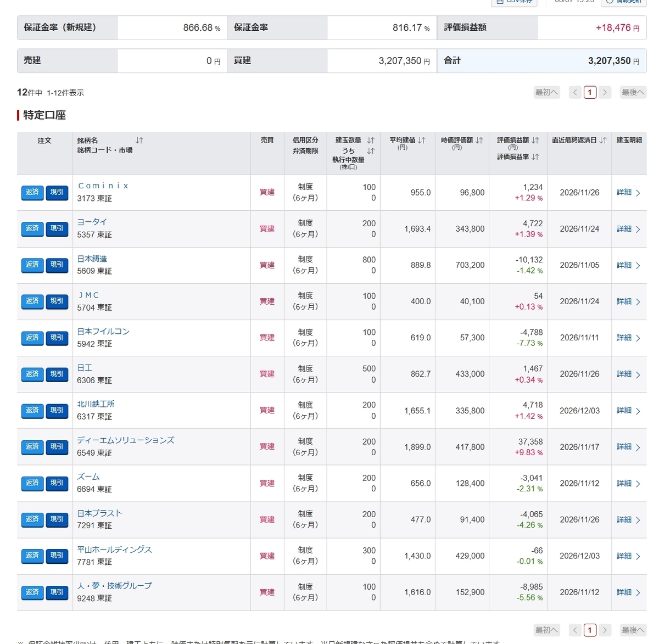This screenshot has height=644, width=659.
Task: Click 最初へ at bottom pagination
Action: 546,630
